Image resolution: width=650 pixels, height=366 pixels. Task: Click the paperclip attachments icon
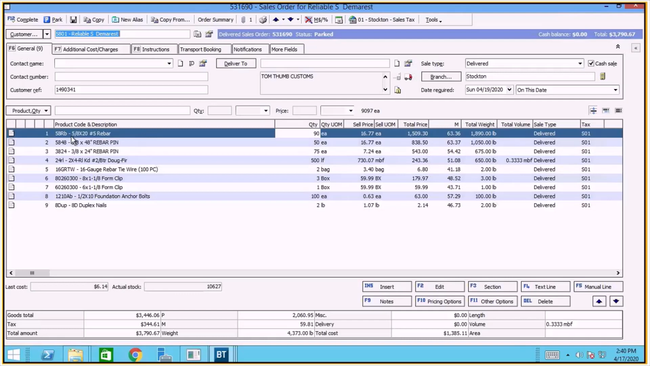click(243, 19)
